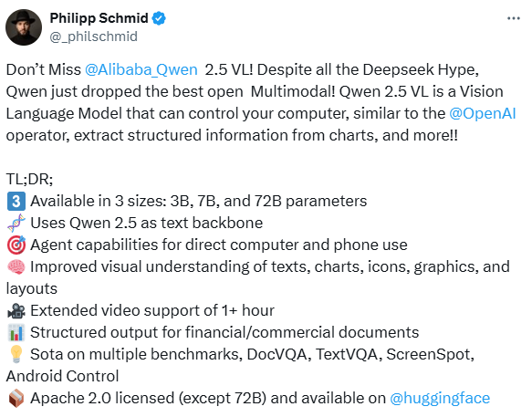Click the pink brain emoji
Viewport: 532px width, 417px height.
(16, 267)
